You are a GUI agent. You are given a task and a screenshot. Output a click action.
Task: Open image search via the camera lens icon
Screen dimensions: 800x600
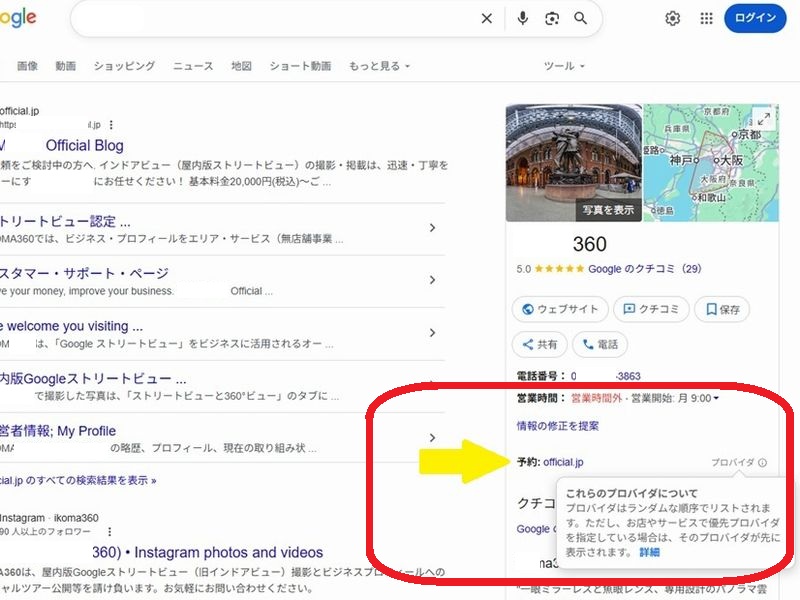tap(552, 19)
